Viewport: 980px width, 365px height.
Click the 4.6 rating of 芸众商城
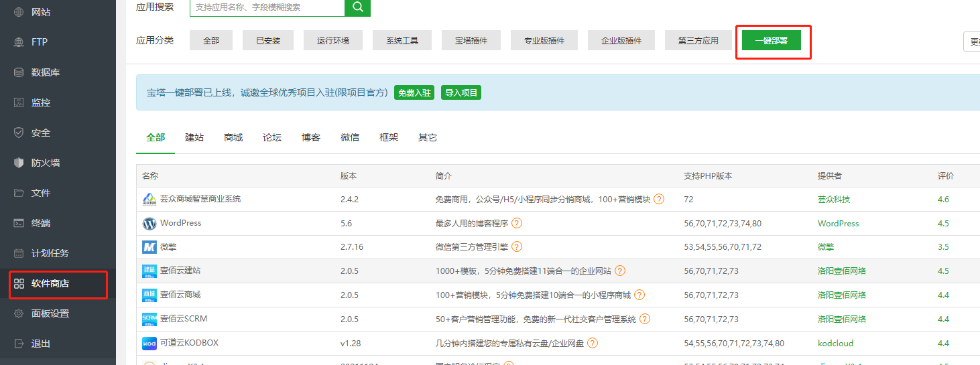click(943, 200)
